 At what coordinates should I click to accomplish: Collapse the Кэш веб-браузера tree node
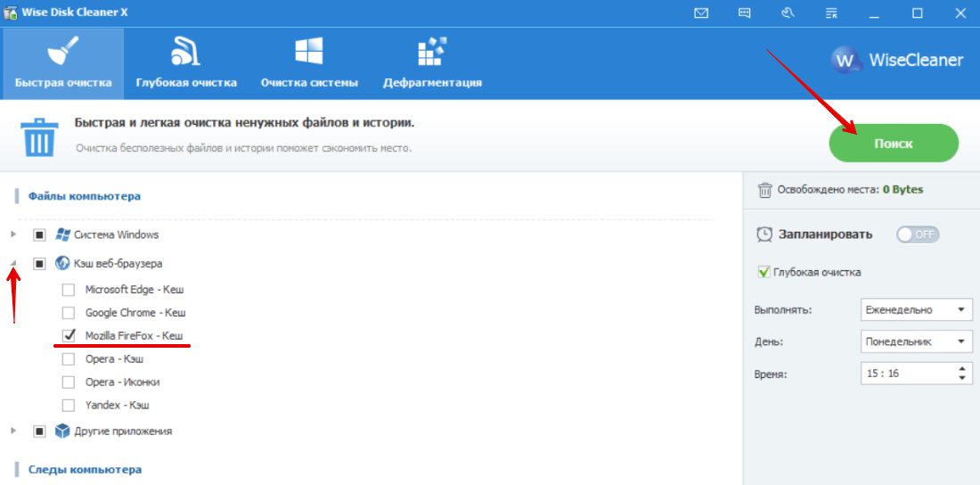(13, 264)
